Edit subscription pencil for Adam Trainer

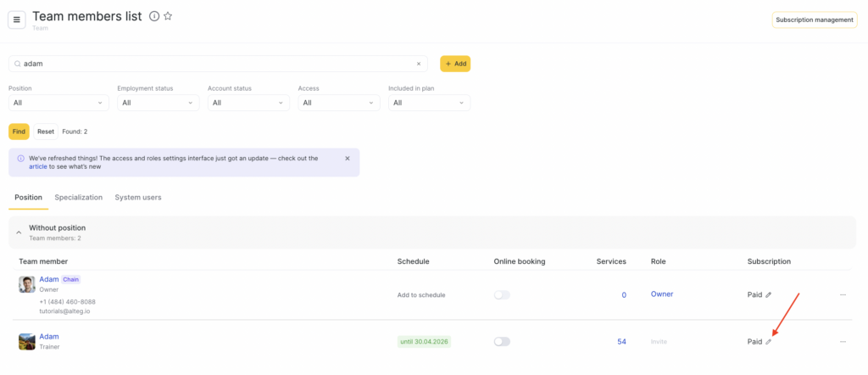[x=769, y=342]
